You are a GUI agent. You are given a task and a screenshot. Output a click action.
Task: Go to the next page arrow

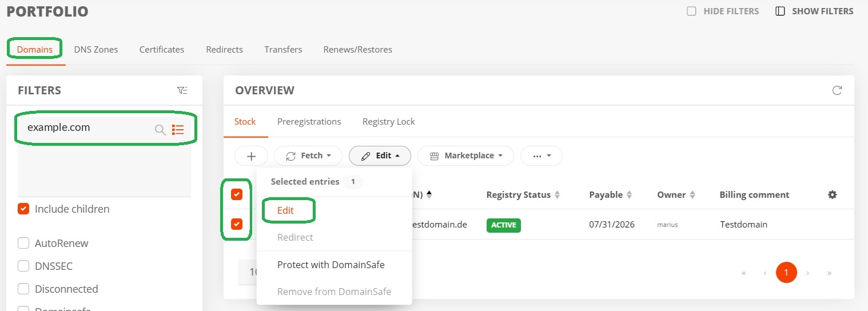pyautogui.click(x=808, y=273)
